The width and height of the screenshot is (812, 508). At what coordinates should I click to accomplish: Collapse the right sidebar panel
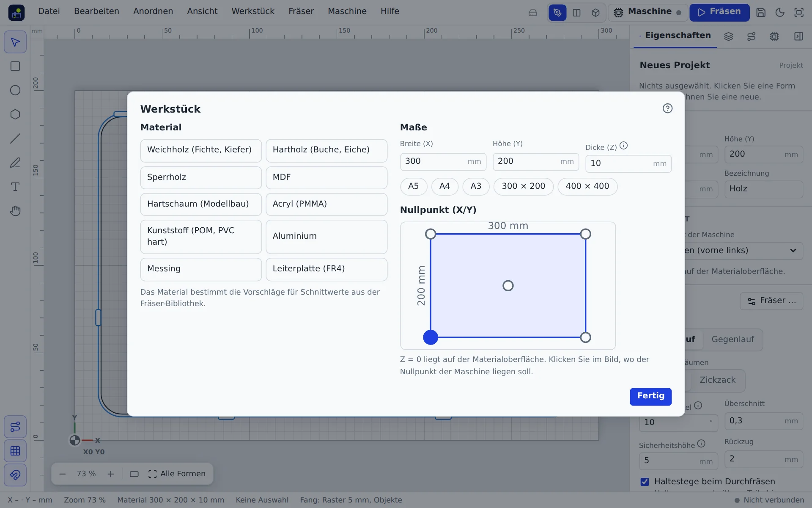tap(798, 36)
